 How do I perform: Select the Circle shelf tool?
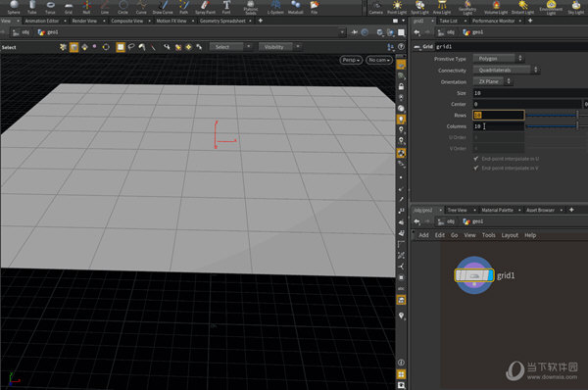coord(123,7)
